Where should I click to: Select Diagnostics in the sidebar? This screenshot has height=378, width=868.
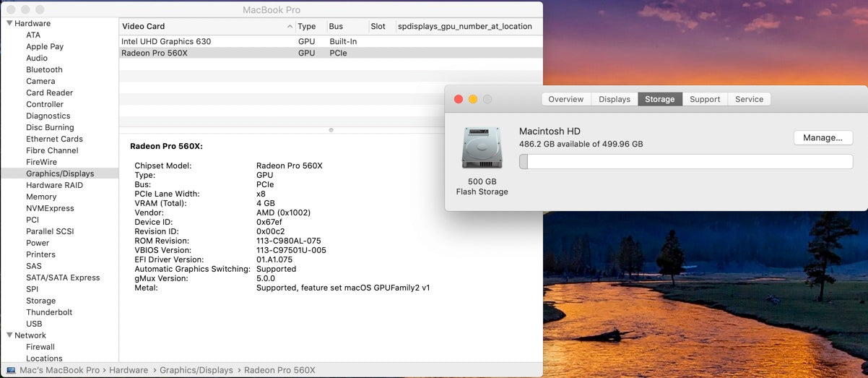[48, 116]
